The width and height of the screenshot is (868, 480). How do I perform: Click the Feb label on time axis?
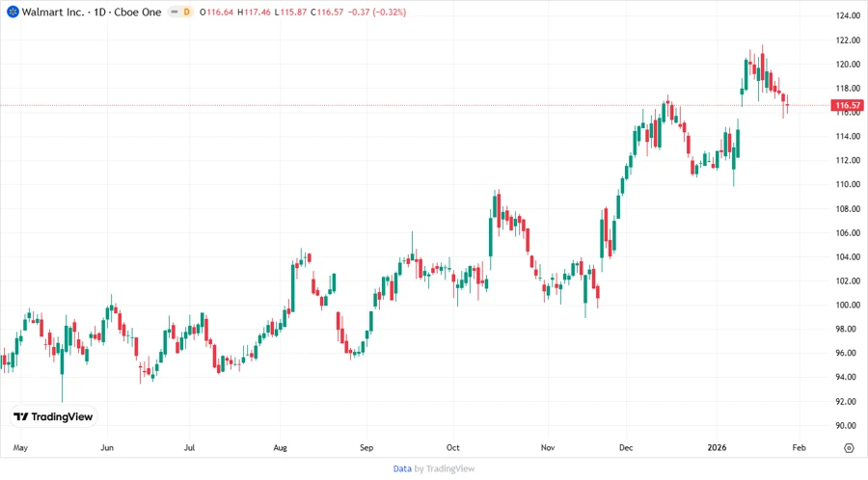[x=799, y=447]
